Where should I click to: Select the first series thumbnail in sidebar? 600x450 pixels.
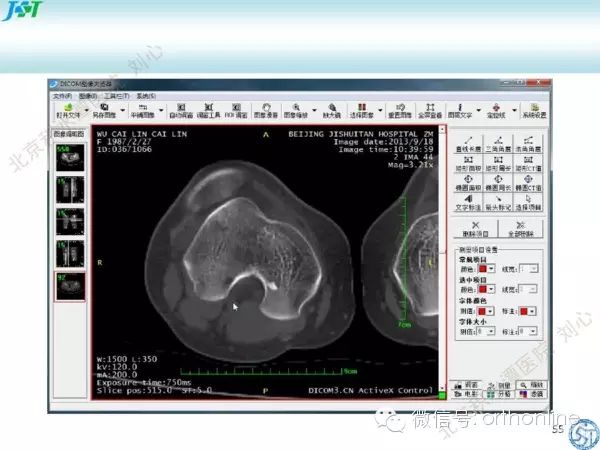point(70,157)
